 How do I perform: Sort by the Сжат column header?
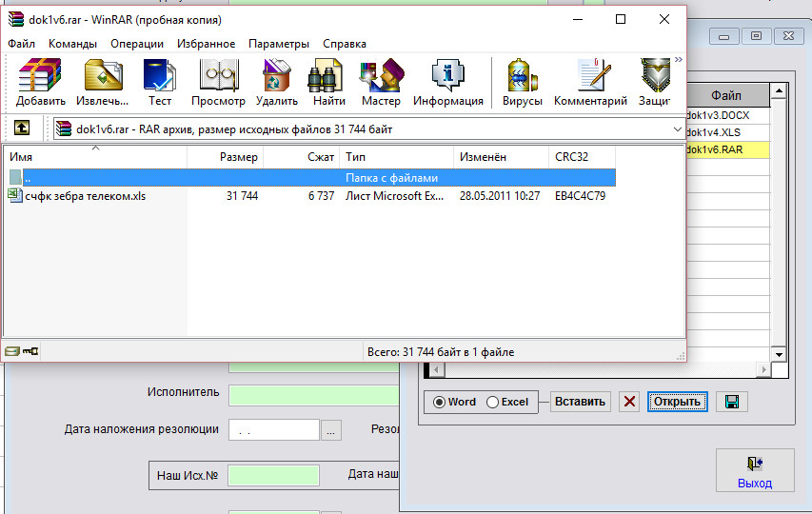coord(302,157)
